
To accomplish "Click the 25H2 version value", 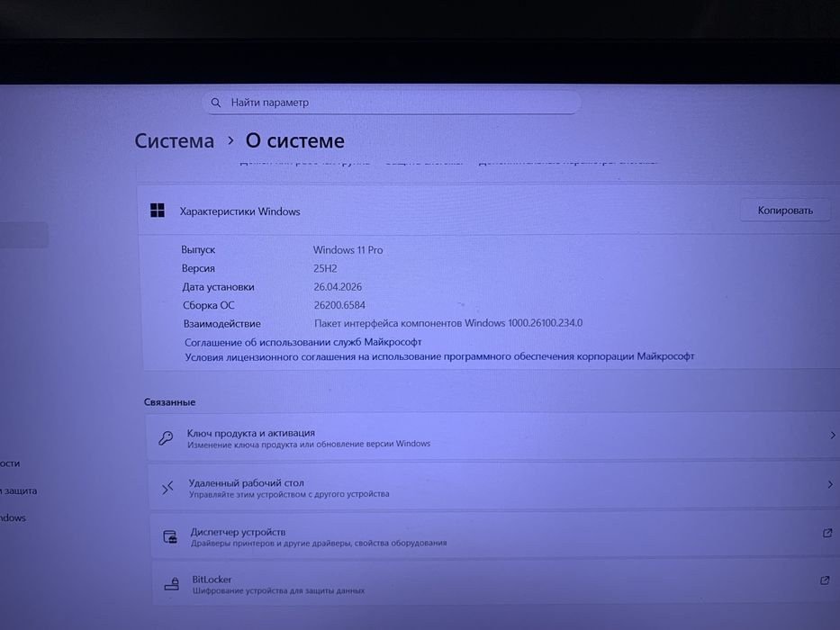I will pos(325,268).
